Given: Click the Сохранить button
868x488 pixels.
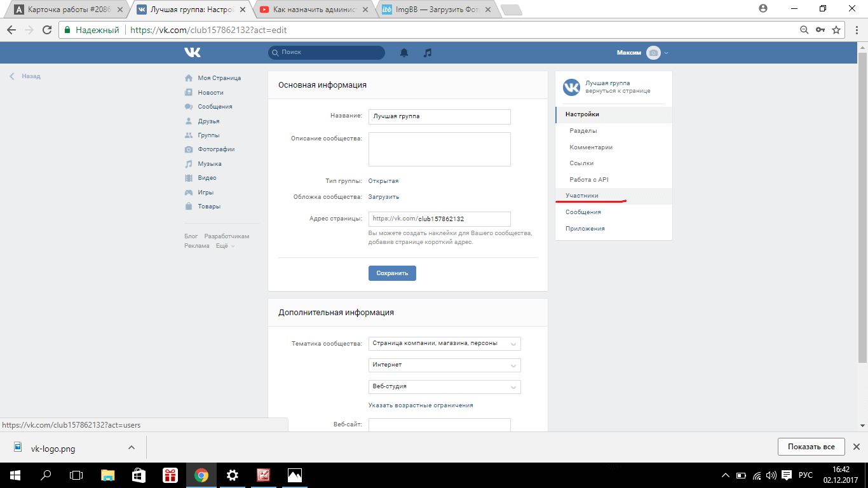Looking at the screenshot, I should (x=392, y=273).
